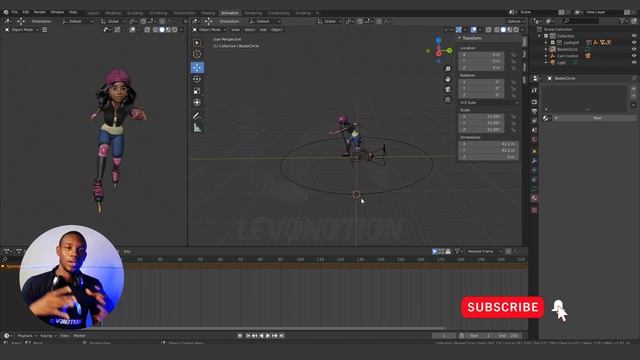The width and height of the screenshot is (640, 360).
Task: Open the Texture properties tab
Action: pos(534,210)
